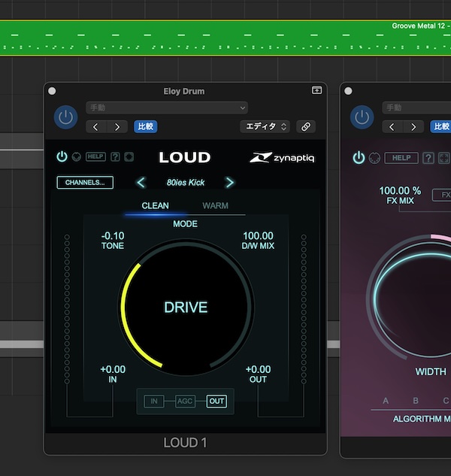Click the link icon in Eloy Drum window
Image resolution: width=451 pixels, height=476 pixels.
tap(306, 126)
